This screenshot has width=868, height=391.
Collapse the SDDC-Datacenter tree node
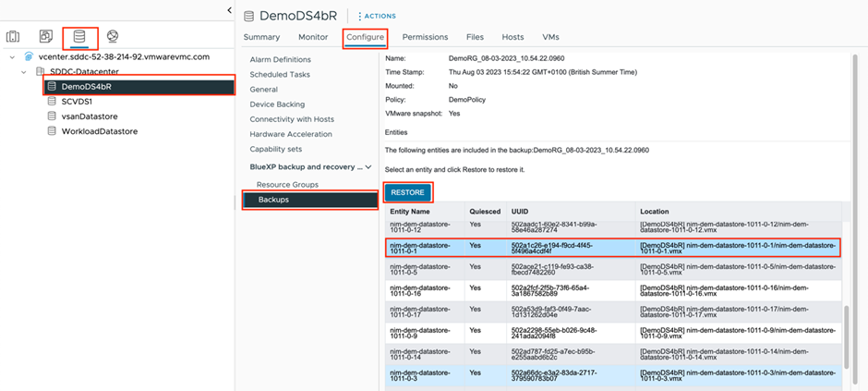pyautogui.click(x=25, y=71)
